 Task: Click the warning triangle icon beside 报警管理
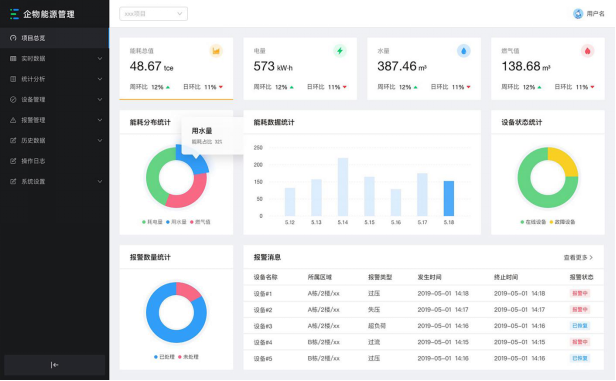tap(13, 120)
